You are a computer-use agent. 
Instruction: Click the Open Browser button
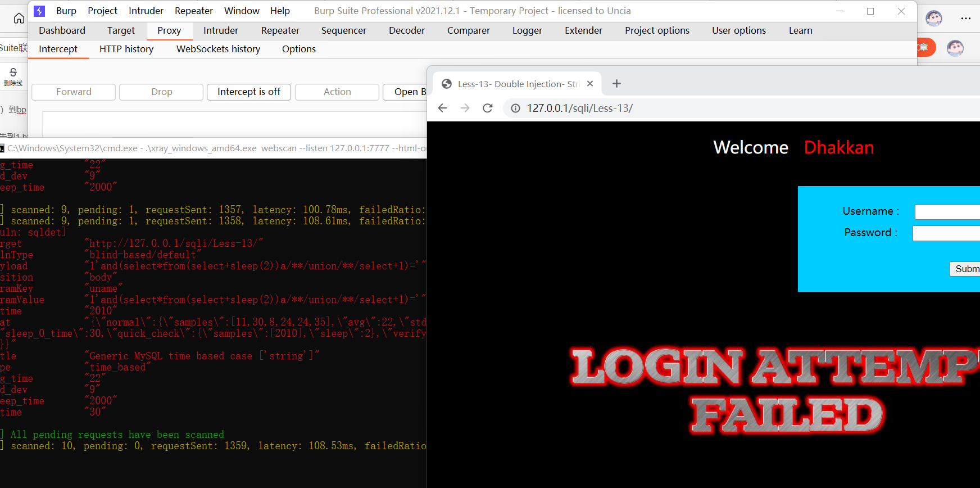tap(405, 92)
